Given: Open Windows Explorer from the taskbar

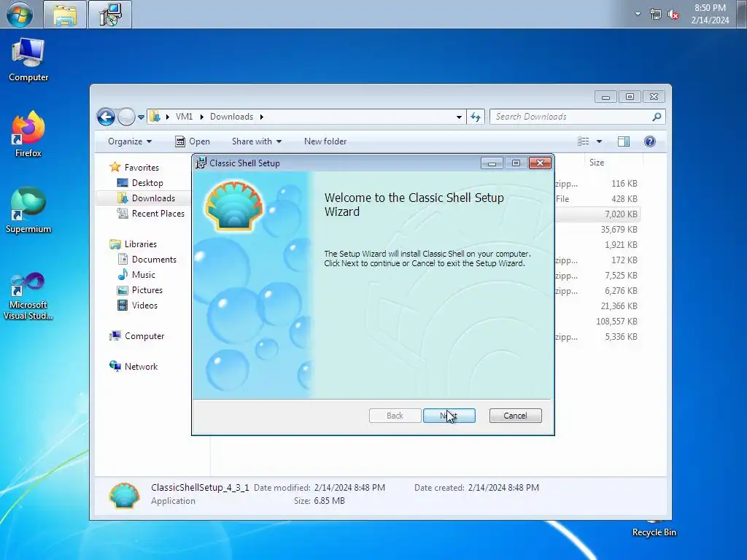Looking at the screenshot, I should pyautogui.click(x=65, y=15).
